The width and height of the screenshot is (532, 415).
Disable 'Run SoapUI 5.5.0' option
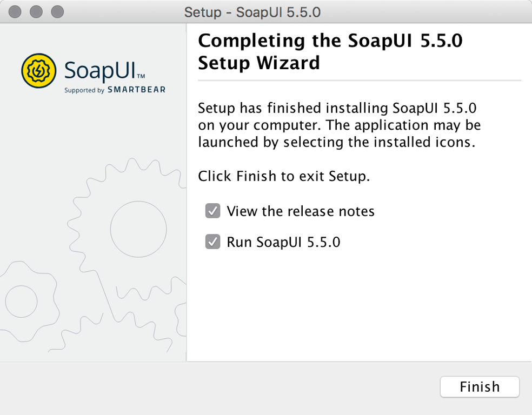pyautogui.click(x=212, y=242)
